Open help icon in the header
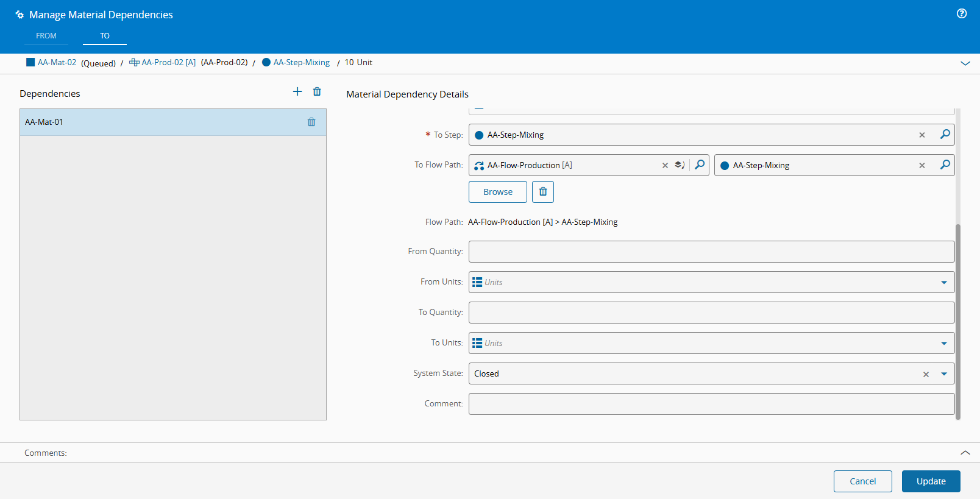The image size is (980, 499). 962,13
